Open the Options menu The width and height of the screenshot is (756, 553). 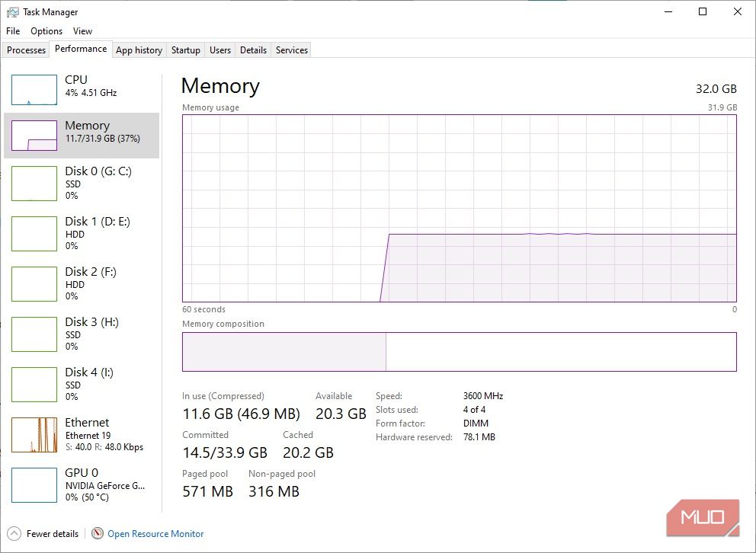[46, 31]
